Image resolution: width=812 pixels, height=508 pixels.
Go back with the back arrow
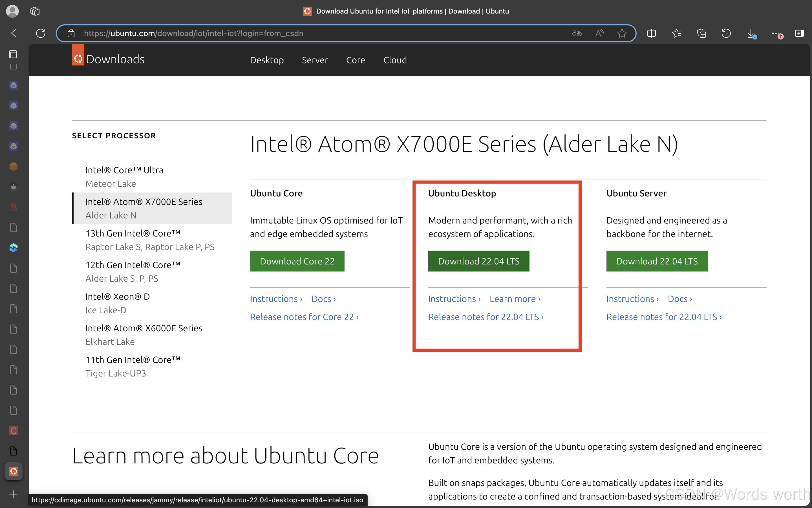tap(16, 33)
